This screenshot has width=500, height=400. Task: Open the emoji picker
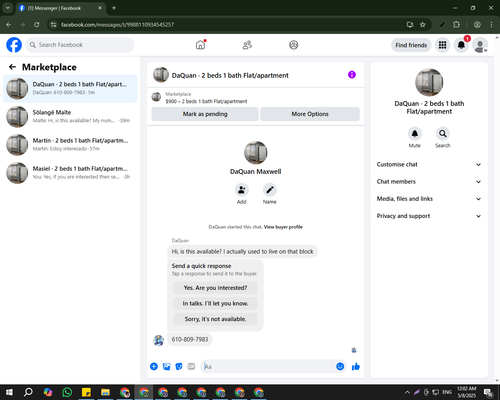click(340, 367)
